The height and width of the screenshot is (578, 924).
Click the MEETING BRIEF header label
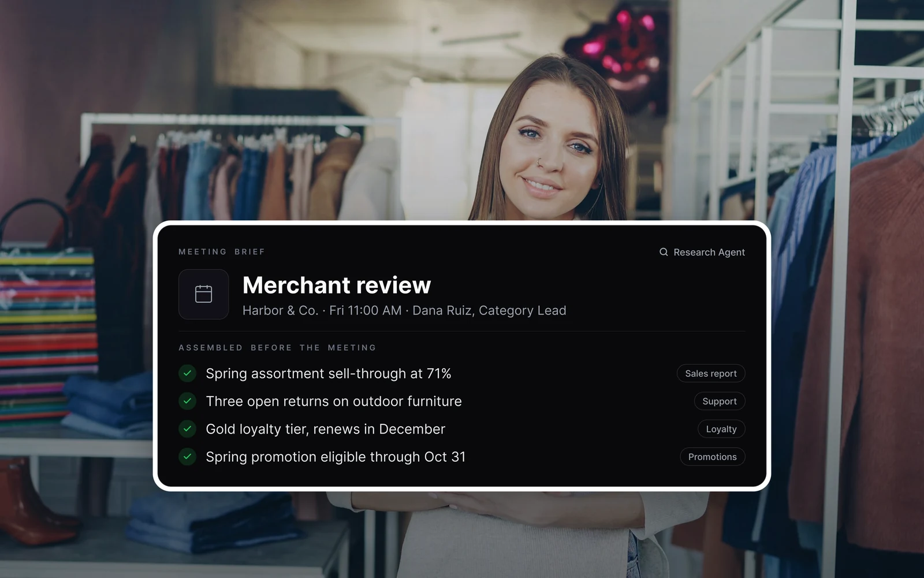222,252
